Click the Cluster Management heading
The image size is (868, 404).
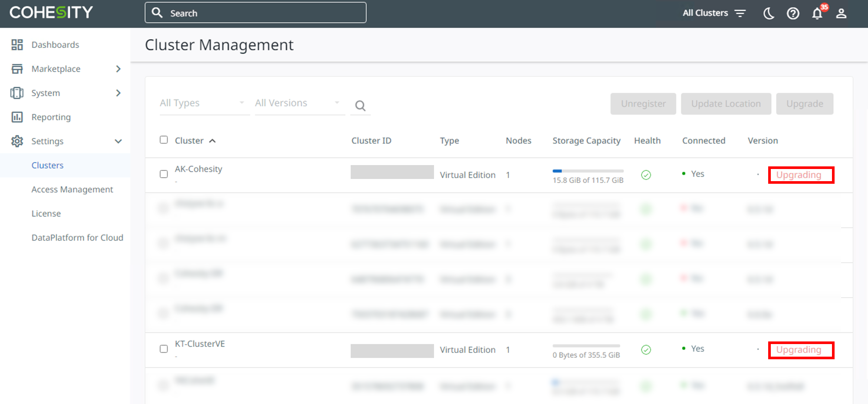pyautogui.click(x=219, y=45)
